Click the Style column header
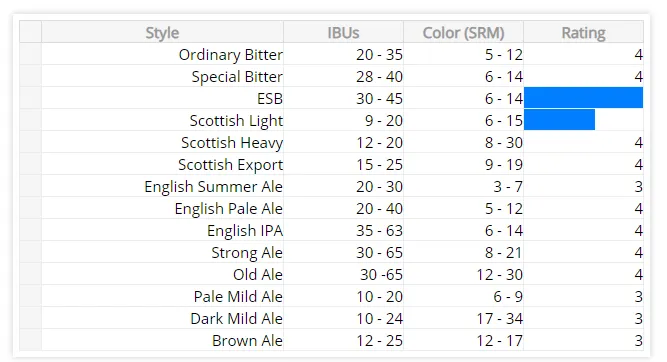This screenshot has width=667, height=362. (162, 32)
